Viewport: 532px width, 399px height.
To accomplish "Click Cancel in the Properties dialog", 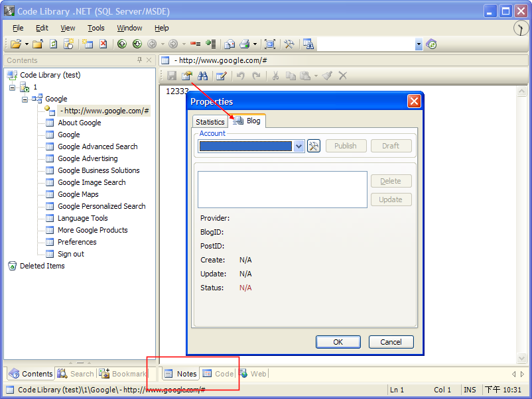I will [391, 342].
